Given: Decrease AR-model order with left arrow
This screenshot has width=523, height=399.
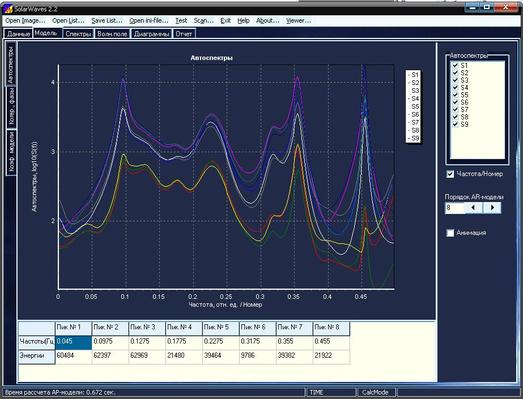Looking at the screenshot, I should tap(473, 208).
